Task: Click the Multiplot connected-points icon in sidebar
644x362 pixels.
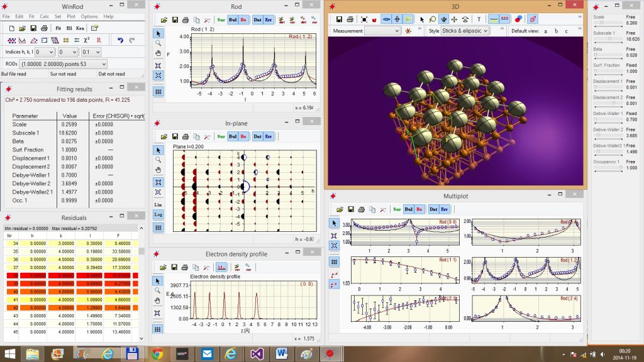Action: coord(334,274)
